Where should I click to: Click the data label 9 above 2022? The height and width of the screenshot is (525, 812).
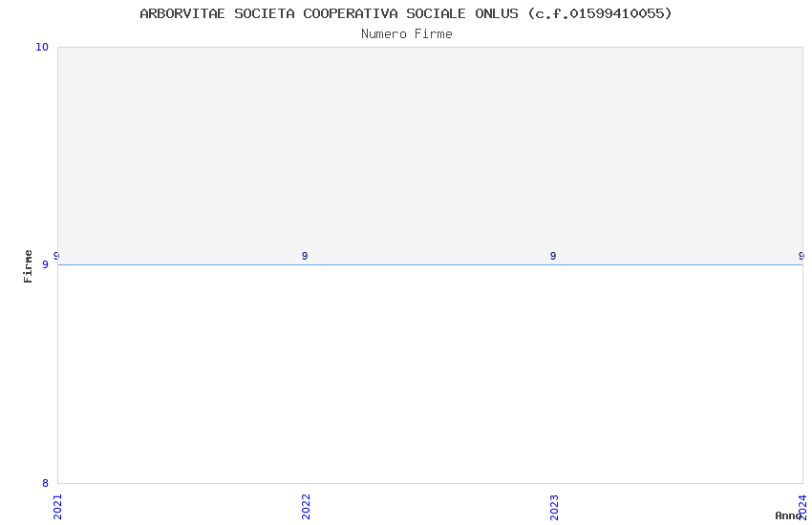click(305, 256)
